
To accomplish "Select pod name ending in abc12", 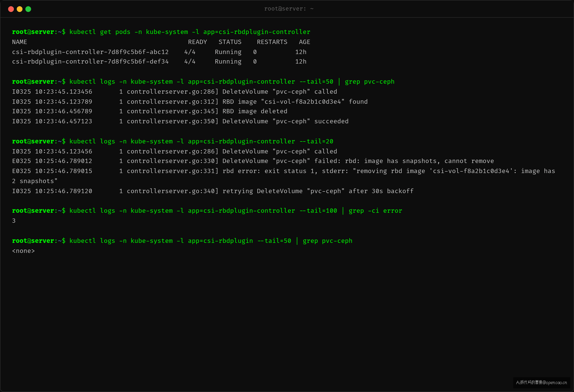I will (x=90, y=52).
